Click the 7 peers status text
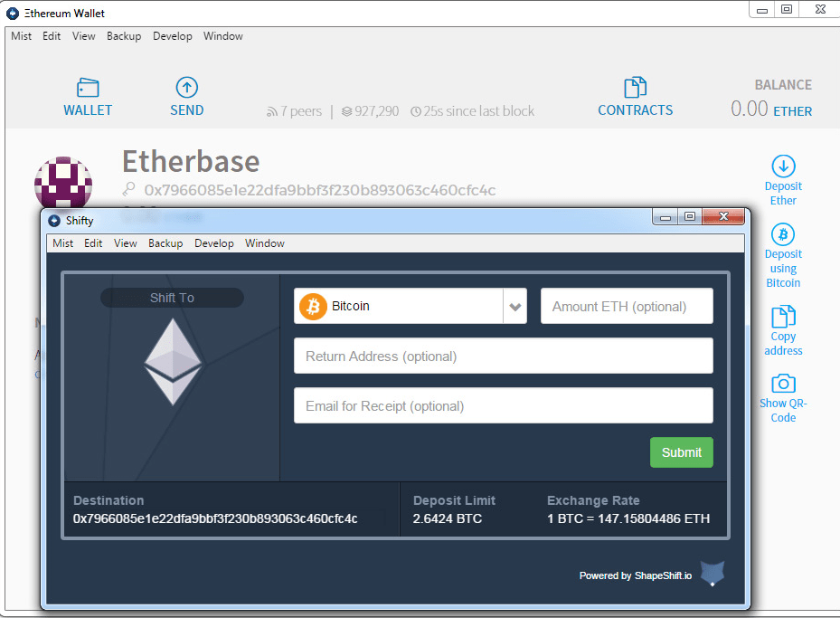Screen dimensions: 840x618 [301, 111]
